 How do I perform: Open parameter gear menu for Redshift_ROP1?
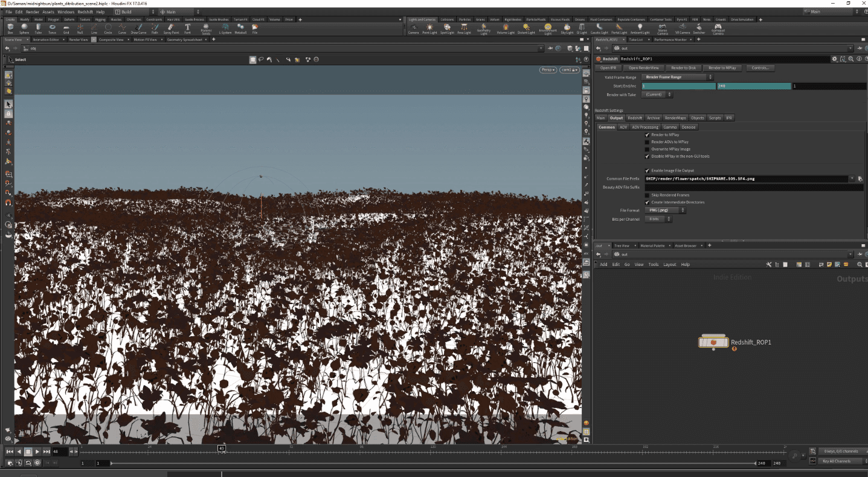tap(835, 59)
